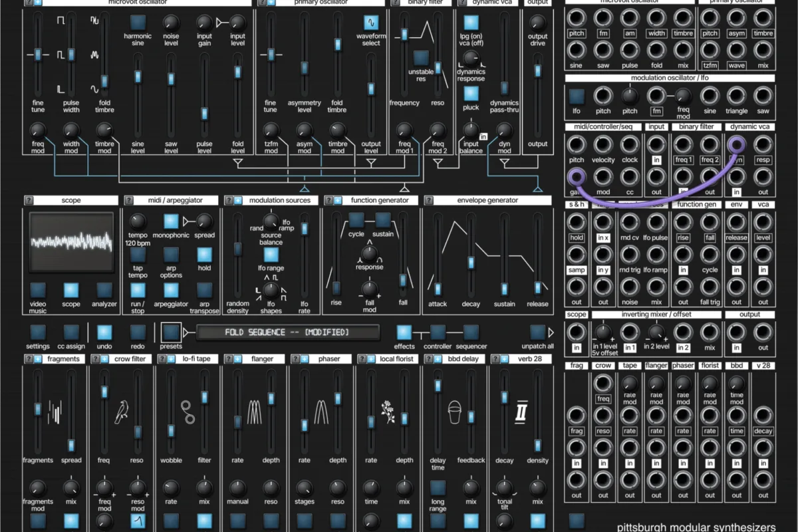Toggle the harmonic sine button

pos(138,22)
